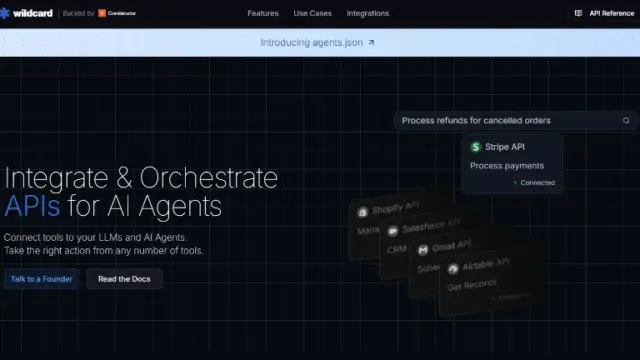The image size is (640, 360).
Task: Click the Gmail API card icon
Action: pyautogui.click(x=423, y=249)
